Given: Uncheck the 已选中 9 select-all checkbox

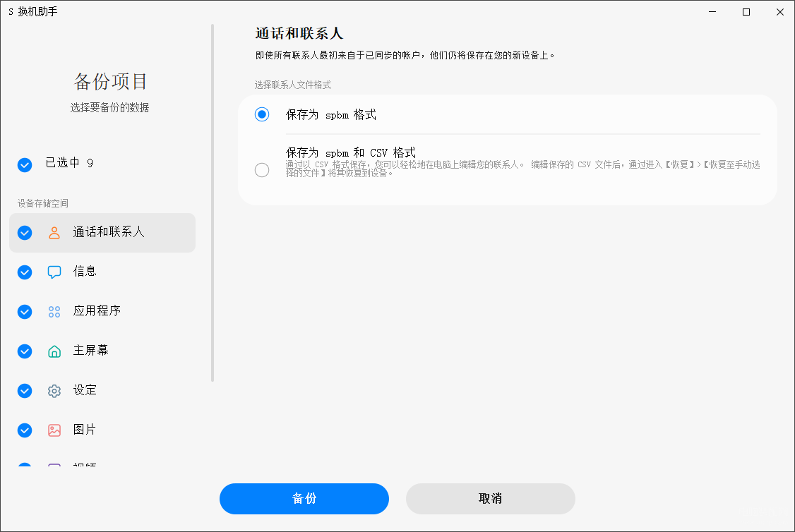Looking at the screenshot, I should tap(25, 165).
